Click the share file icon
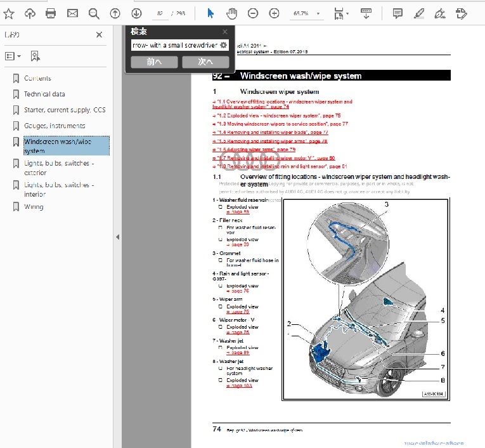This screenshot has width=485, height=448. pyautogui.click(x=461, y=14)
